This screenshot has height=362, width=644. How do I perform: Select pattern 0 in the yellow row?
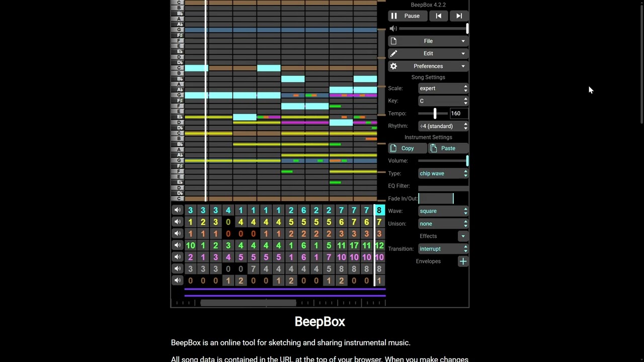pyautogui.click(x=228, y=222)
